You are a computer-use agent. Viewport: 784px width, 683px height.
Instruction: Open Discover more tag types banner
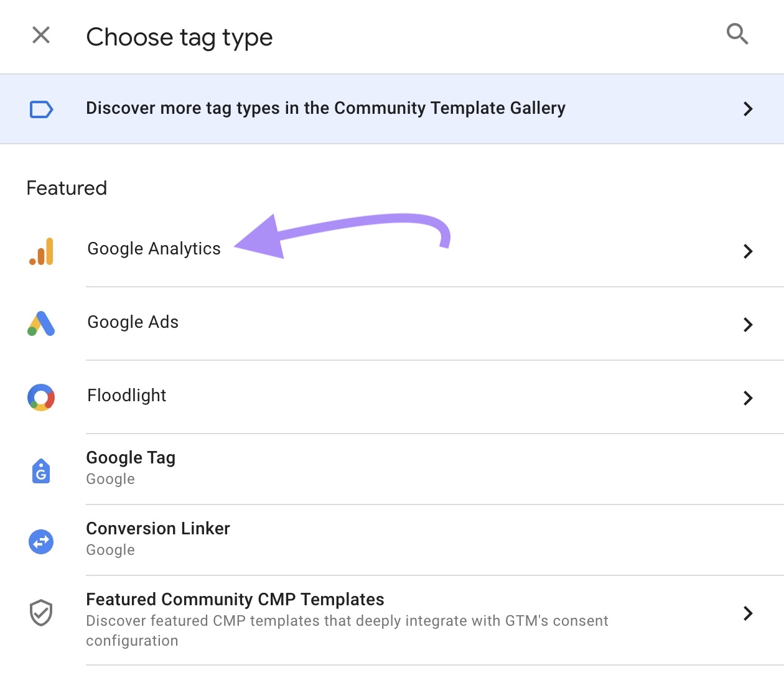pyautogui.click(x=325, y=108)
